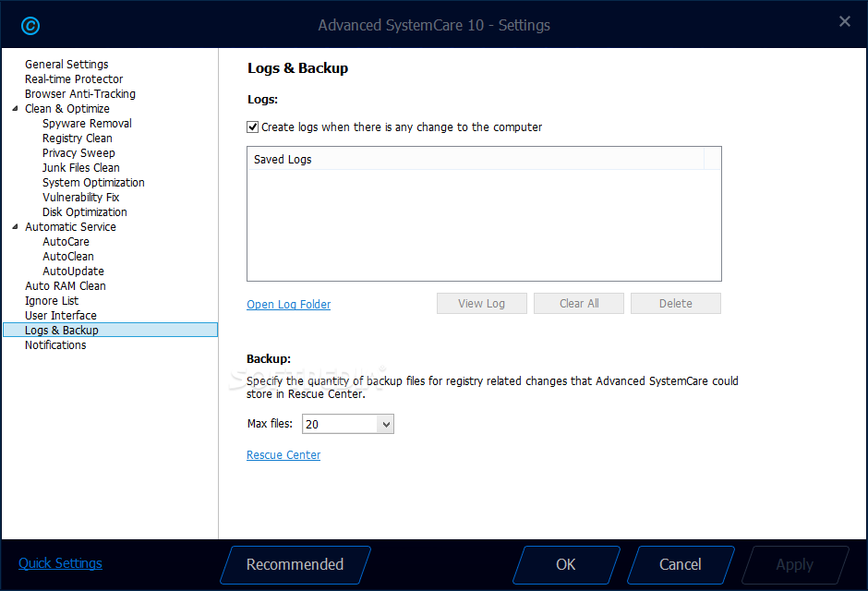The image size is (868, 591).
Task: Select User Interface settings
Action: (61, 316)
